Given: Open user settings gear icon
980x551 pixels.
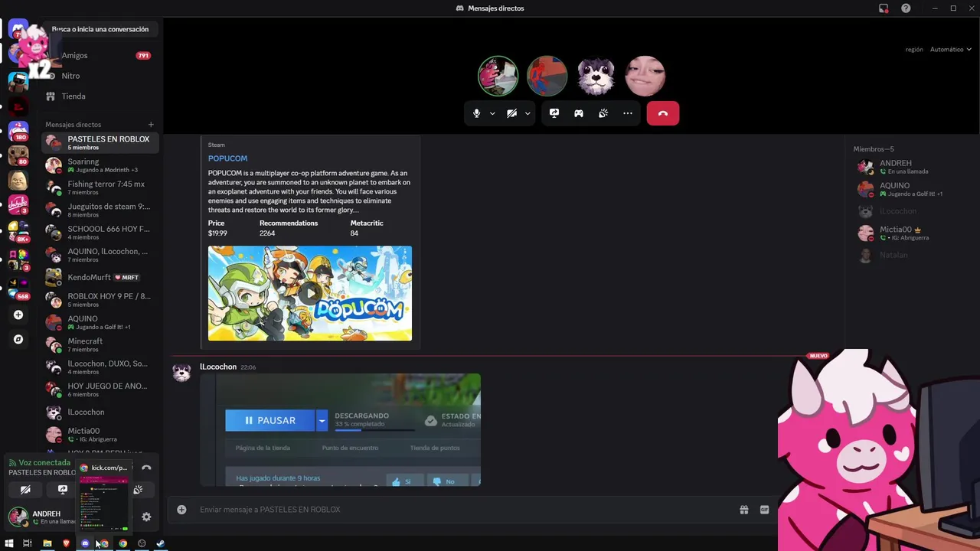Looking at the screenshot, I should coord(146,517).
